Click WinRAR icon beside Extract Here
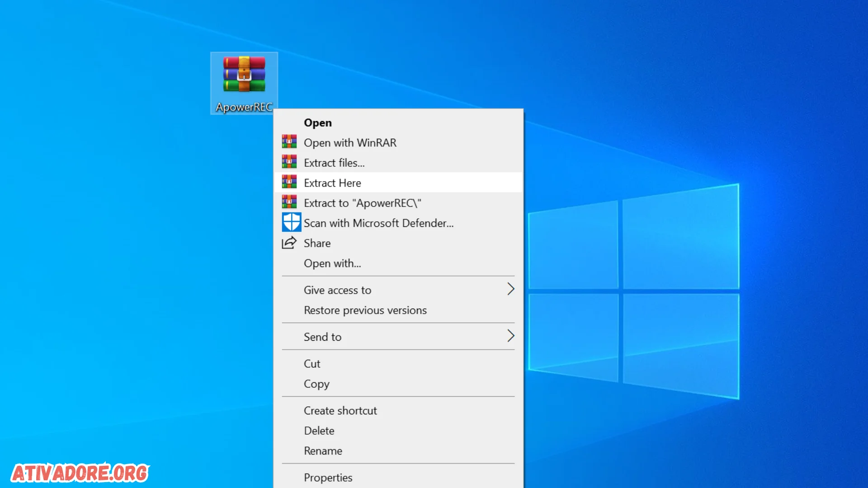Viewport: 868px width, 488px height. point(289,182)
